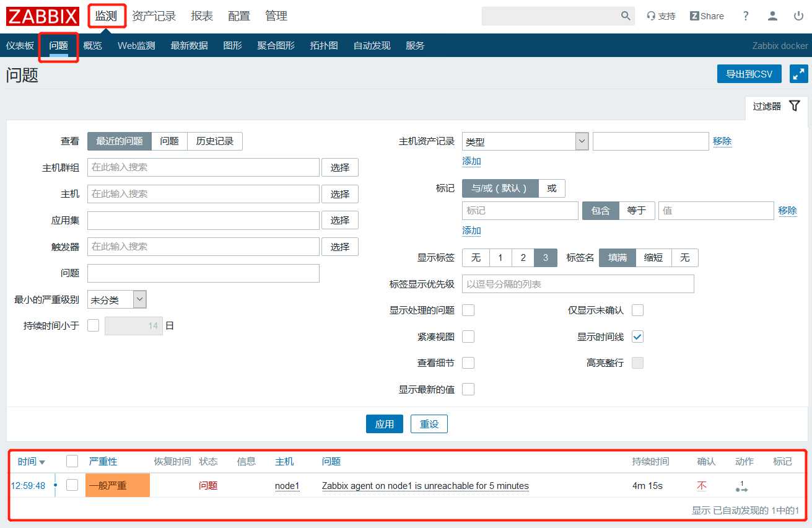Open the actions arrow icon for node1

pos(742,486)
